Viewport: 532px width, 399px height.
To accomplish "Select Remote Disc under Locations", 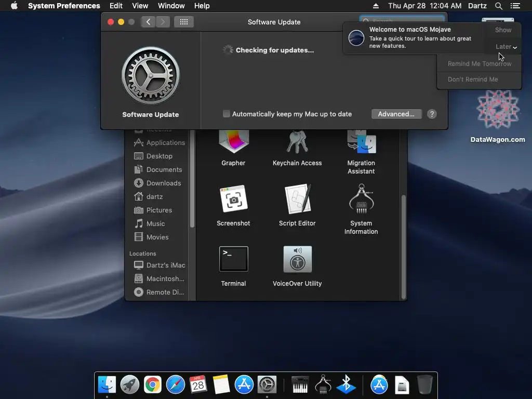I will (159, 292).
